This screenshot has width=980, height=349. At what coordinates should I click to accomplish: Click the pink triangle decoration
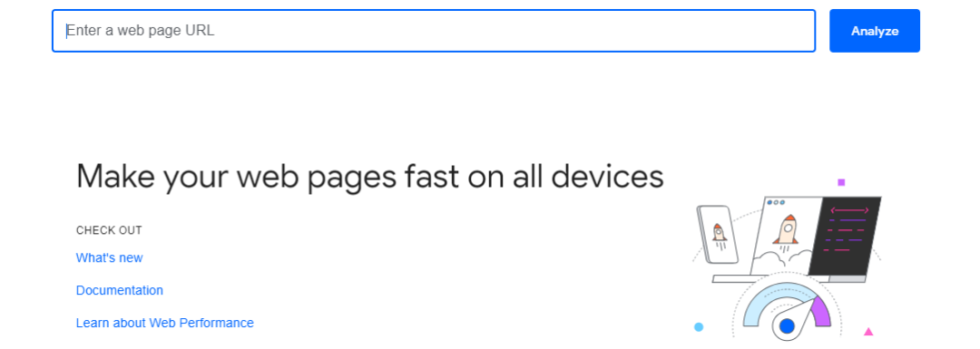[x=868, y=332]
